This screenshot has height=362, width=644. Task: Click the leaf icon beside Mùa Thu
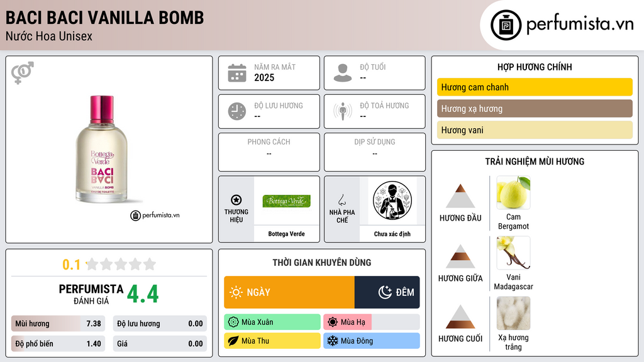[233, 341]
